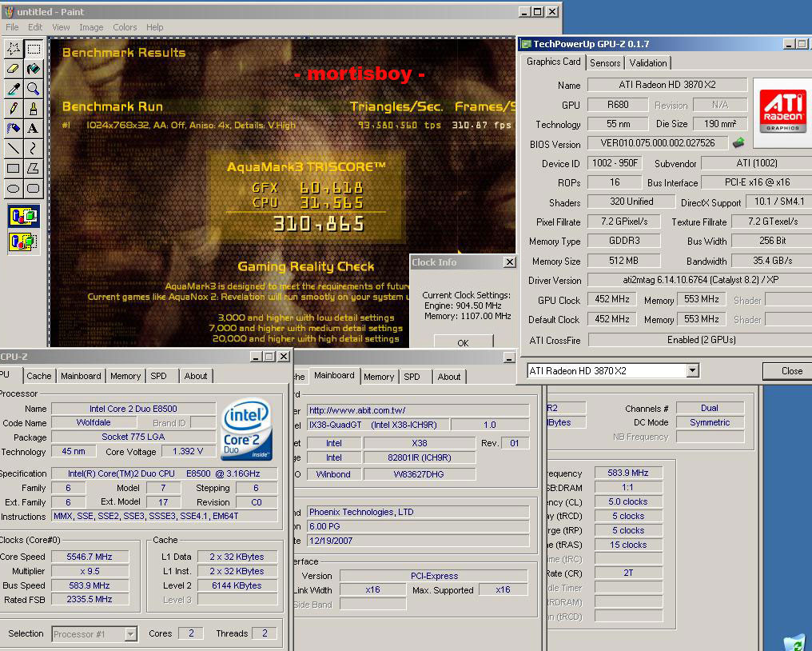This screenshot has height=651, width=812.
Task: Open the GPU selection dropdown in GPU-Z
Action: pos(692,370)
